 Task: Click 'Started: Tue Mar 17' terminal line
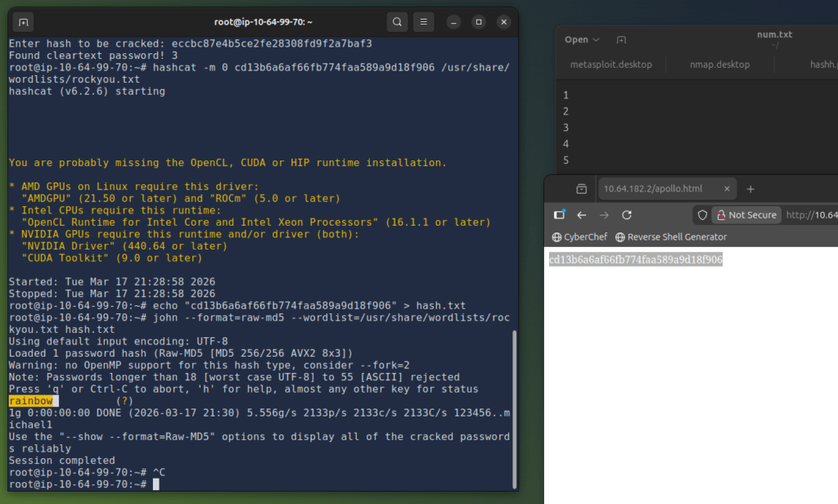[x=112, y=281]
